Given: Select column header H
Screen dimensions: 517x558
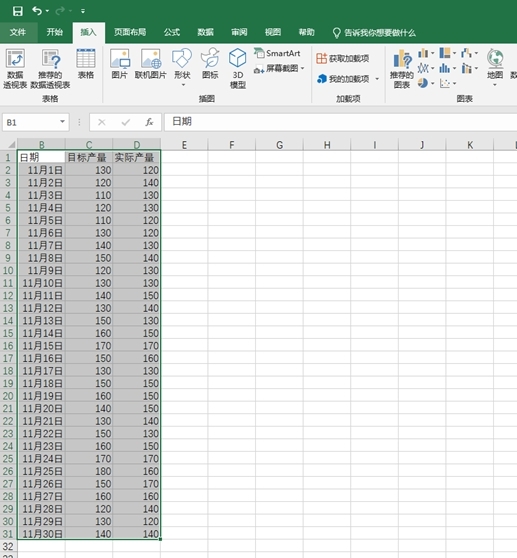Looking at the screenshot, I should pyautogui.click(x=327, y=145).
